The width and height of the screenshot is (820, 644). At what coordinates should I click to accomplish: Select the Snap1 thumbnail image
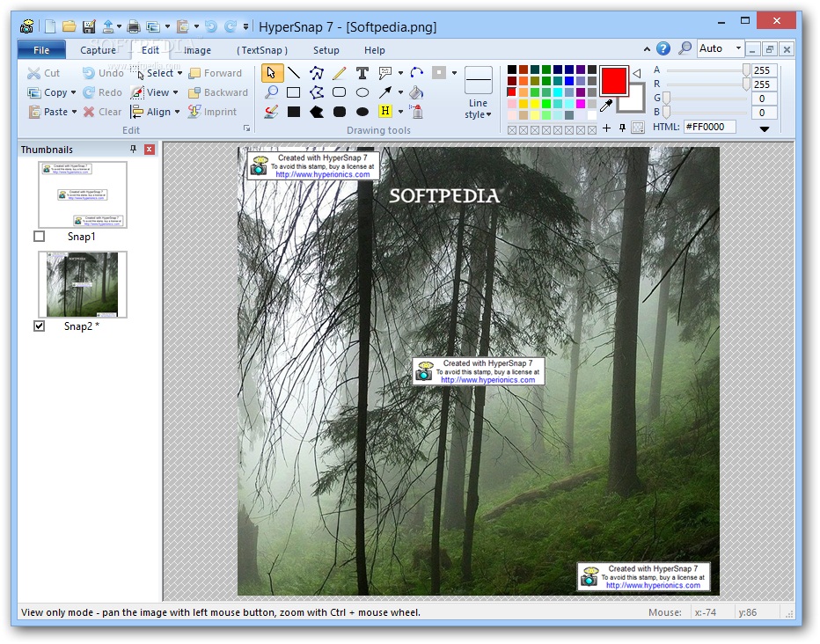(x=83, y=194)
